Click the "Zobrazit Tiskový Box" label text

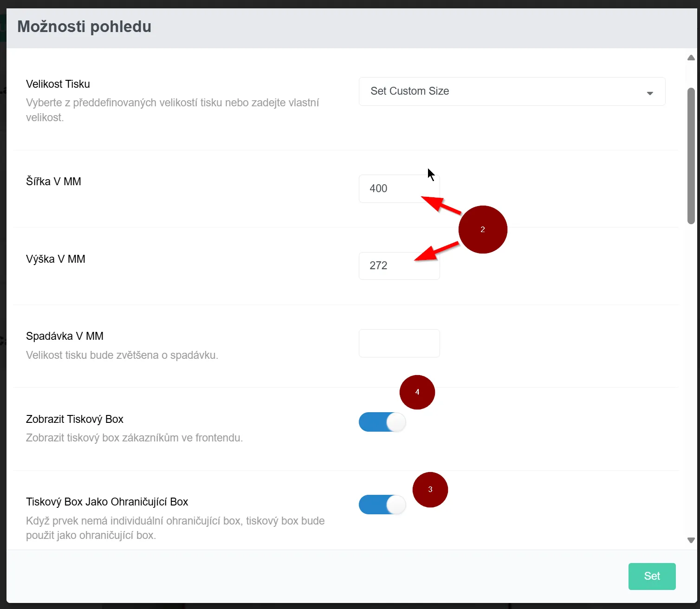(x=75, y=419)
